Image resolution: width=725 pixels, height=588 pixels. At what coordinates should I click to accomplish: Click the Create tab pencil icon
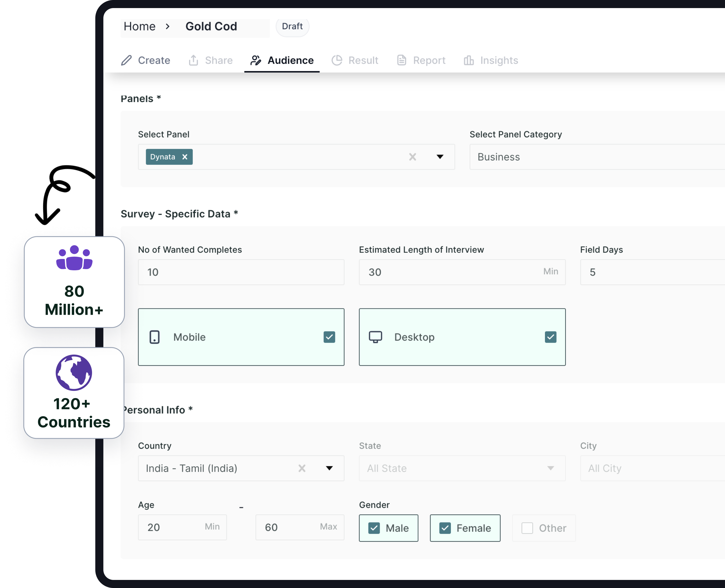click(x=126, y=60)
